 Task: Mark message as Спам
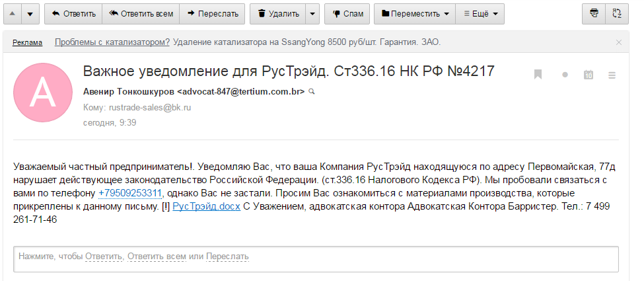347,14
